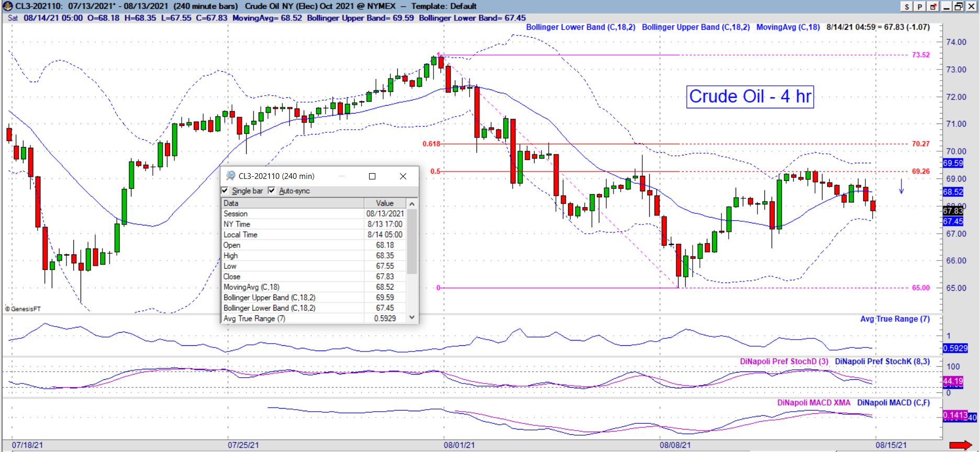Click the Value column header
This screenshot has width=980, height=452.
pos(385,203)
